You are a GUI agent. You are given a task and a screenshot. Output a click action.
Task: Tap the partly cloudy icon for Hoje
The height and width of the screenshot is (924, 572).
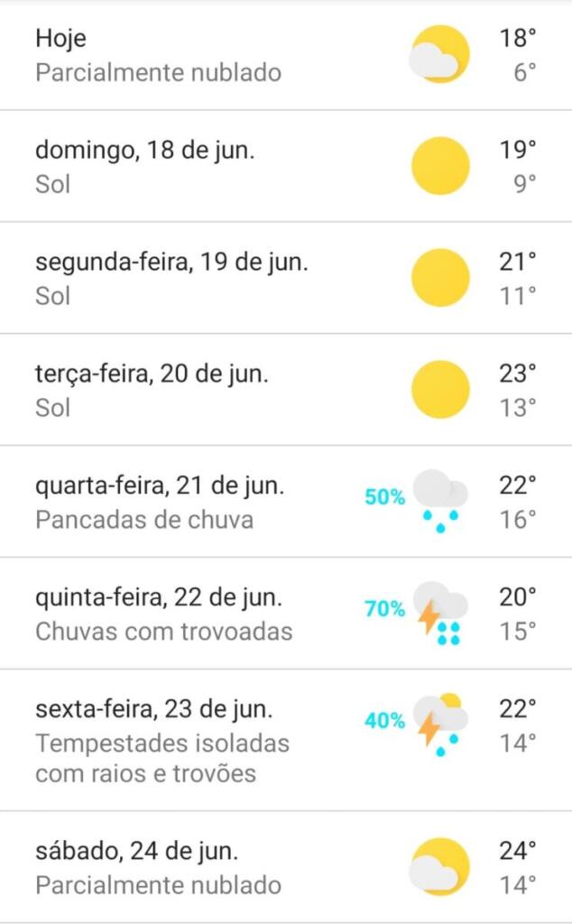pos(439,54)
